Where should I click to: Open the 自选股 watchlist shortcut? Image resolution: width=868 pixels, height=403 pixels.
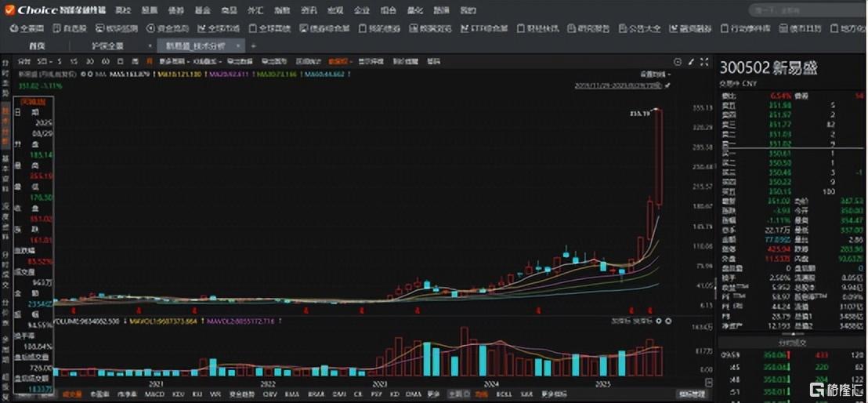(69, 28)
